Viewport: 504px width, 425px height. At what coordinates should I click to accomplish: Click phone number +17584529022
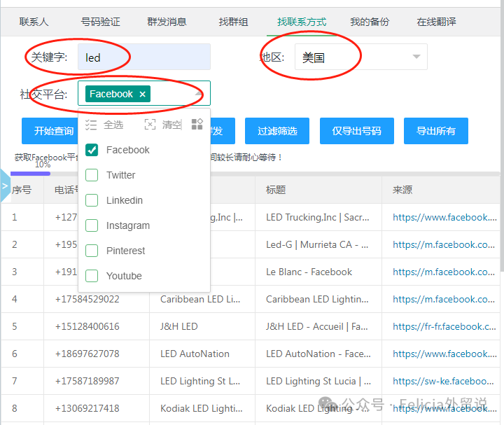[87, 299]
